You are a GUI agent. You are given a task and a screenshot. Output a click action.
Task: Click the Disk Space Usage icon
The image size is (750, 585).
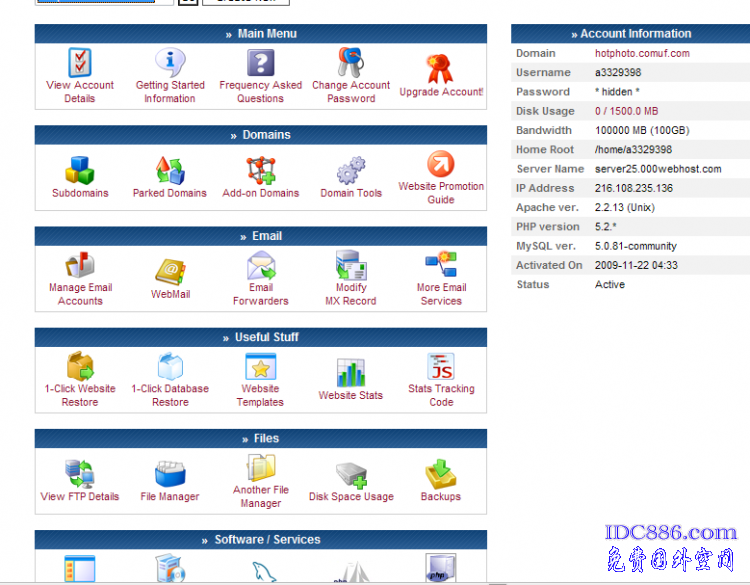tap(351, 473)
